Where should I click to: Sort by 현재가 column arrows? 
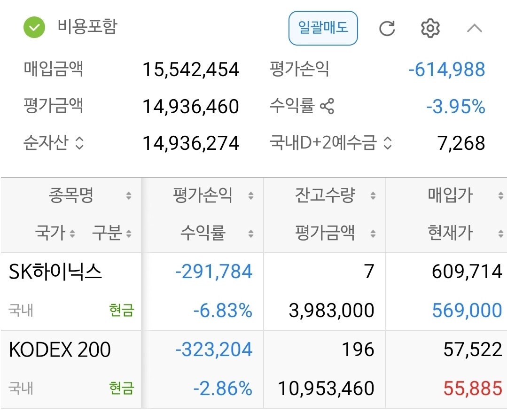[500, 233]
